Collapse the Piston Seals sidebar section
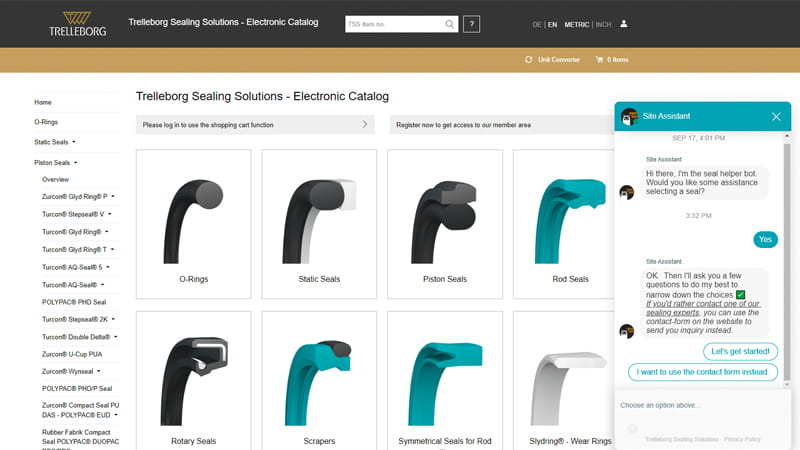 (75, 161)
